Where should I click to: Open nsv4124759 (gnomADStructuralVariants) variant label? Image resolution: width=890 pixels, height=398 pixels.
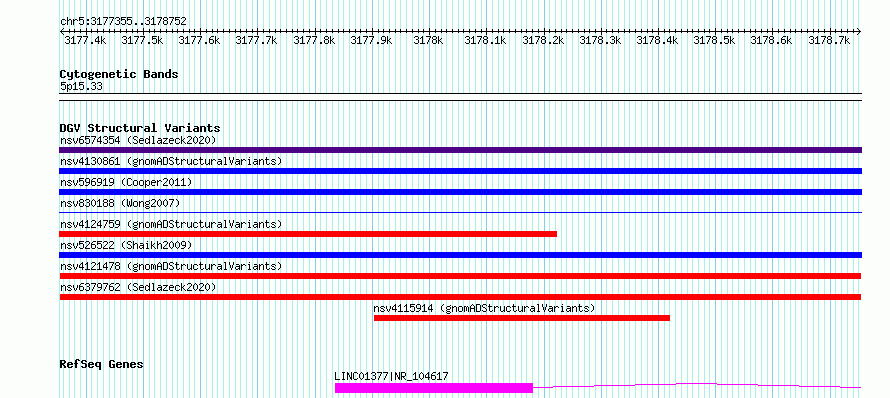pos(171,224)
